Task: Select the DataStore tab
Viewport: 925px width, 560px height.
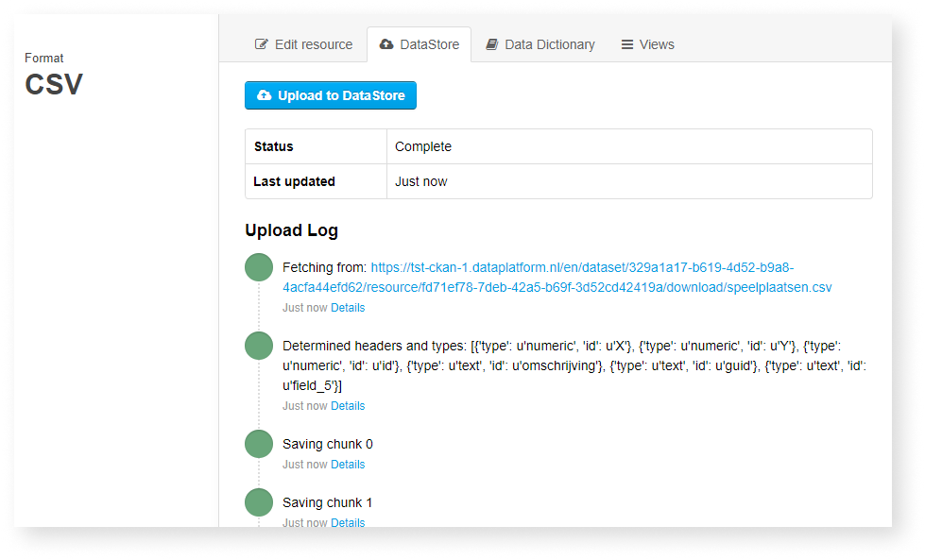Action: pyautogui.click(x=420, y=44)
